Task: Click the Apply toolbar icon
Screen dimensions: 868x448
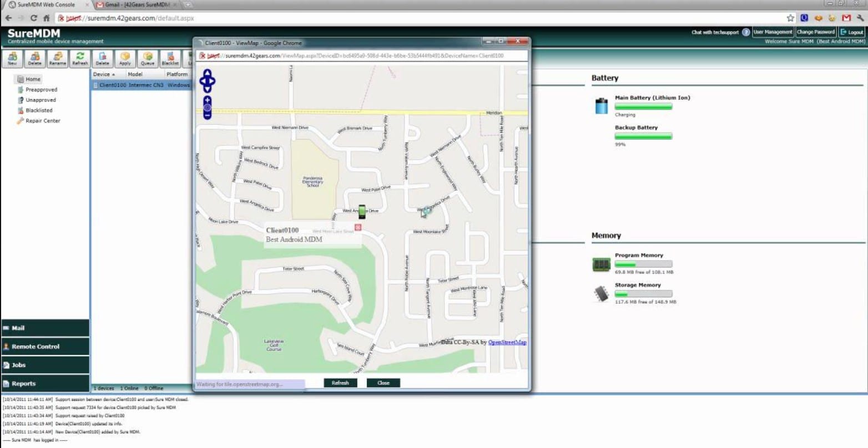Action: point(125,58)
